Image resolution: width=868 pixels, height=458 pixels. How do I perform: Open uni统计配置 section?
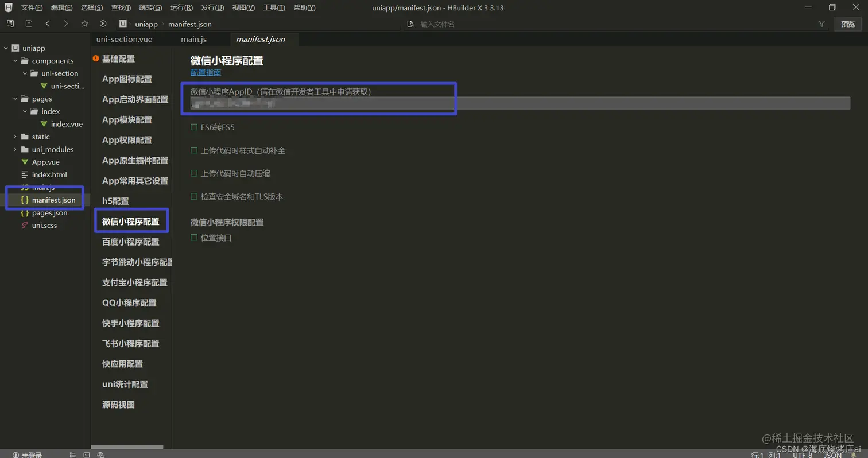coord(125,384)
